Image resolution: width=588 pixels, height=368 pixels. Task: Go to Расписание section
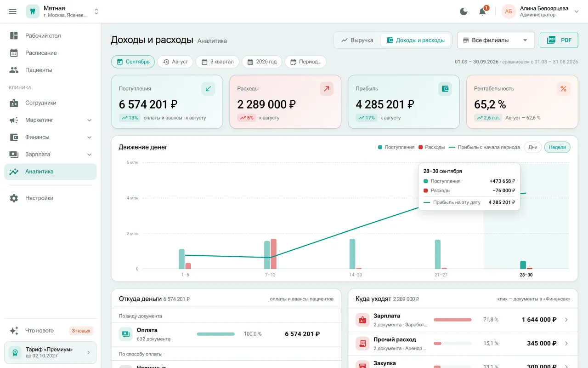pyautogui.click(x=51, y=53)
